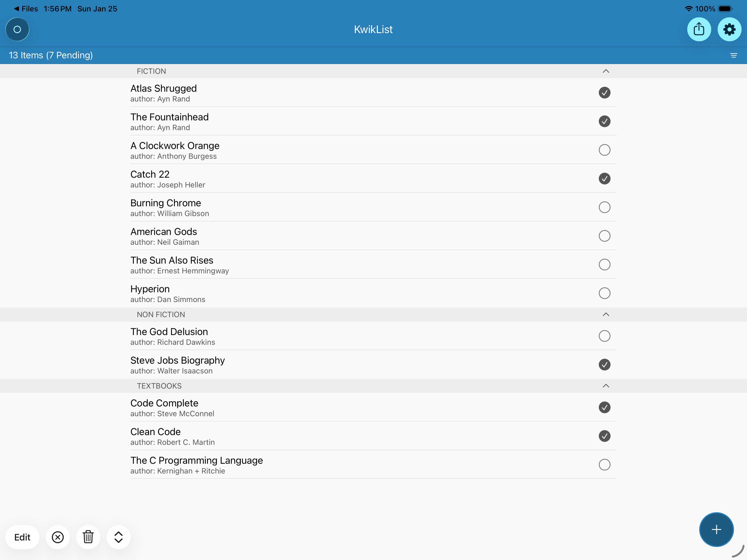
Task: Collapse the TEXTBOOKS section
Action: click(606, 386)
